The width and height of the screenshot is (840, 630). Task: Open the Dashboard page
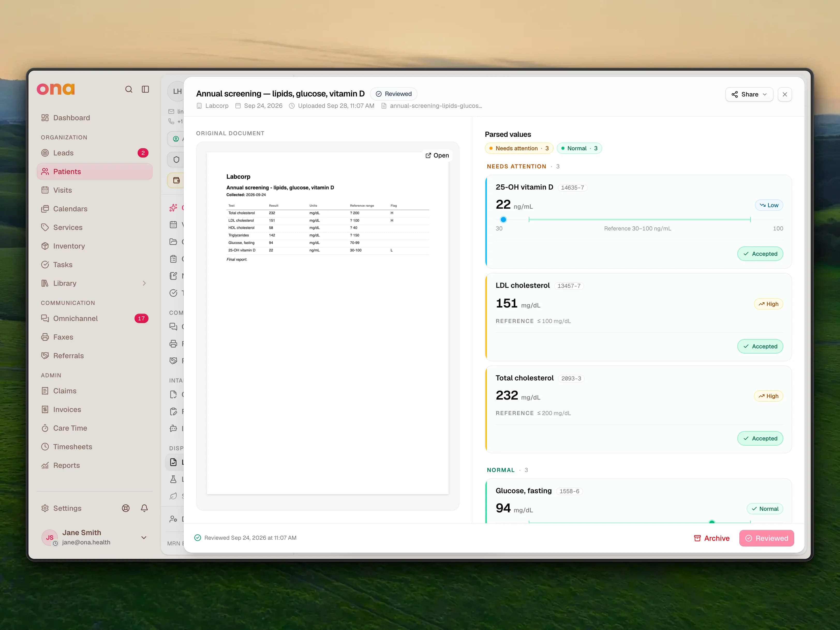[95, 118]
